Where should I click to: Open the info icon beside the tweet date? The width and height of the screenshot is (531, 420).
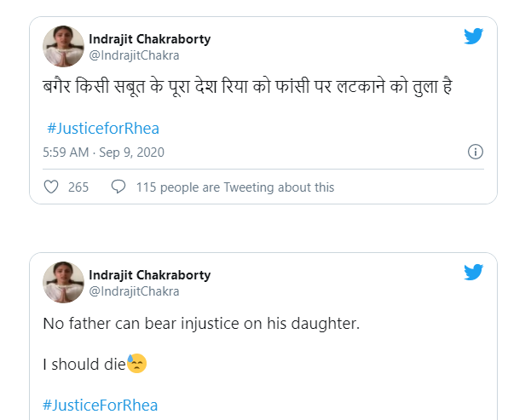tap(476, 152)
